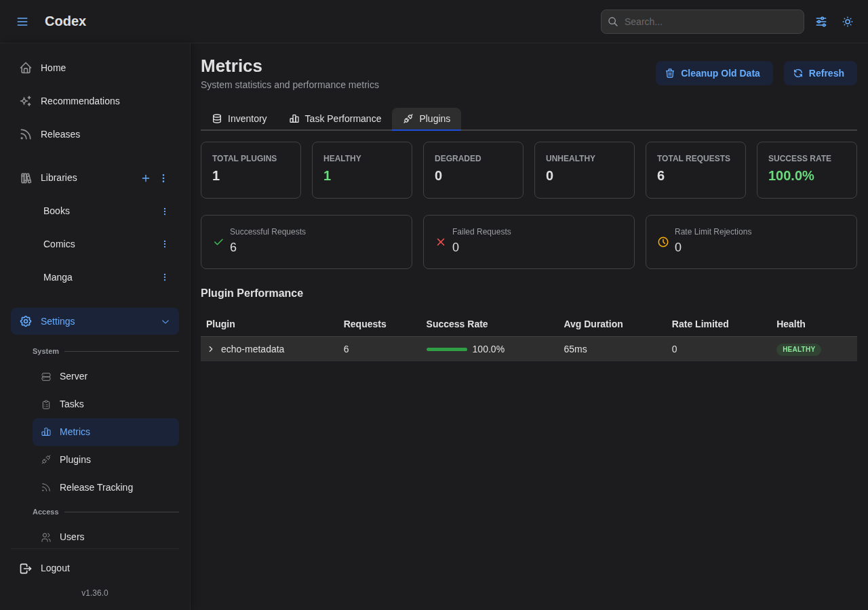Switch to the Inventory tab

(239, 119)
